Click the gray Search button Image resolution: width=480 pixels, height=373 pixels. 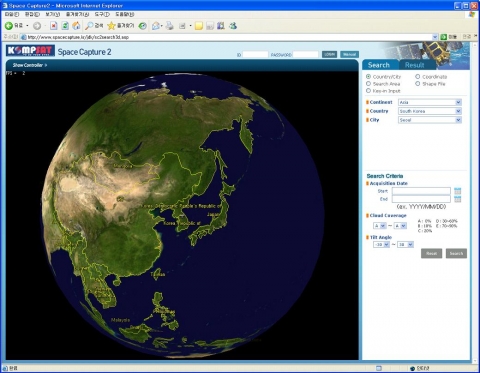(x=456, y=253)
